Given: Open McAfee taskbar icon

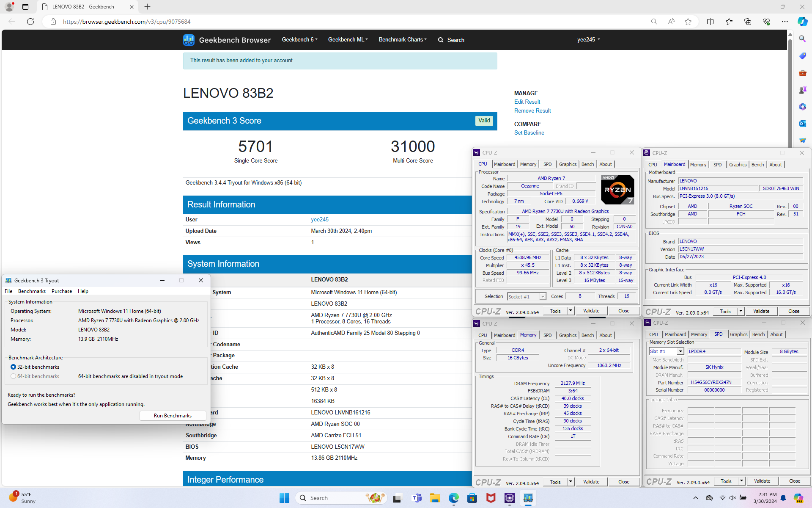Looking at the screenshot, I should coord(491,498).
